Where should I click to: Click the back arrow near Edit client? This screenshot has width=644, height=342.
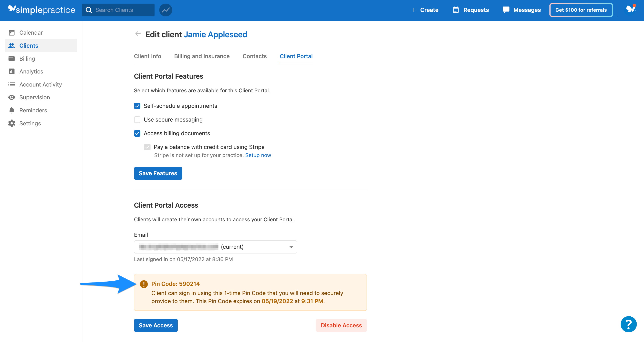pyautogui.click(x=138, y=33)
